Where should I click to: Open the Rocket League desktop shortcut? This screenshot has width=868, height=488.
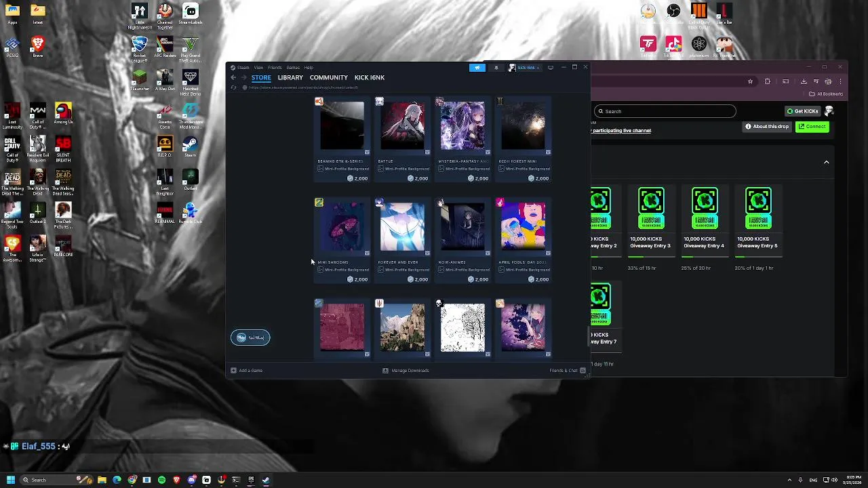[x=140, y=49]
